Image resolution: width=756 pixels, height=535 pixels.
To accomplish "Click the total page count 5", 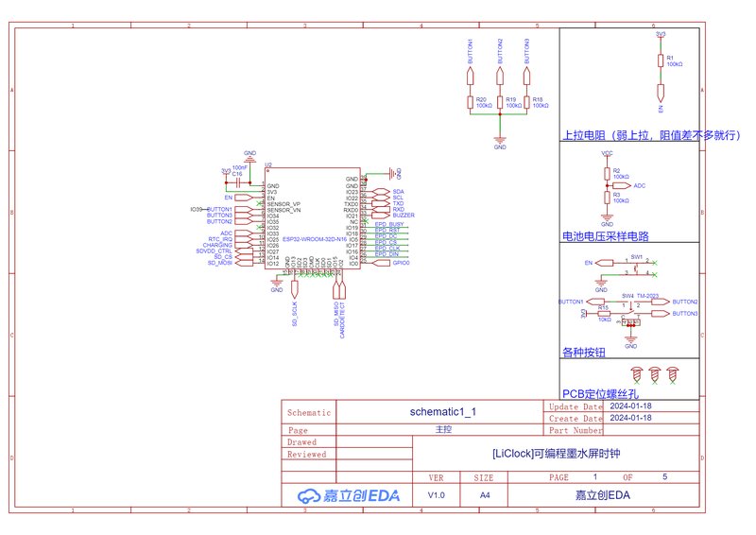I will 665,477.
